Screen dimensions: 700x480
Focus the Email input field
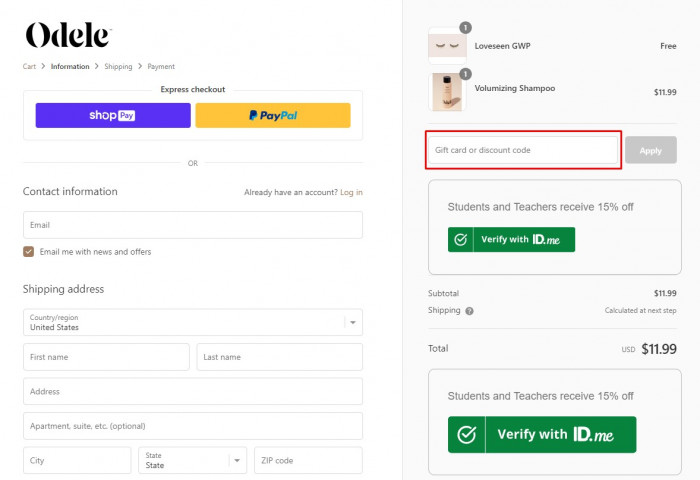[x=193, y=225]
